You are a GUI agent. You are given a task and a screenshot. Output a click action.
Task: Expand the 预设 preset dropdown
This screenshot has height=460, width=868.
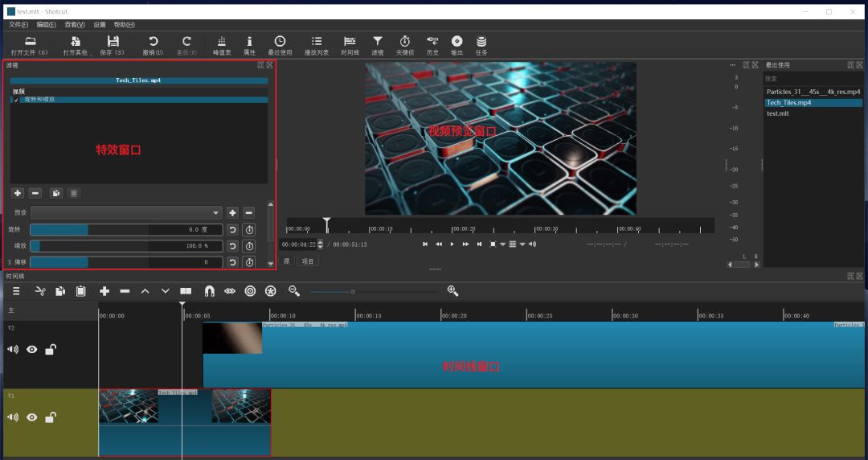tap(126, 212)
